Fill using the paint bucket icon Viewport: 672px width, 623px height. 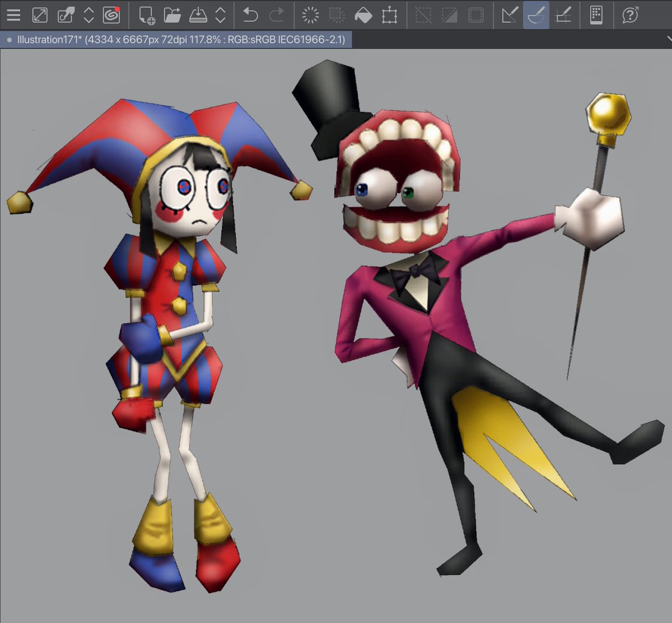[363, 15]
